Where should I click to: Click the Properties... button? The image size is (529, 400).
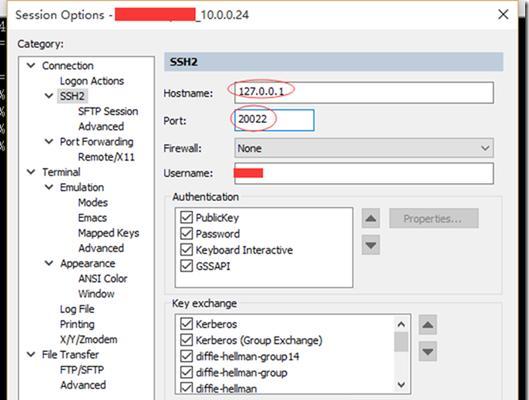434,219
